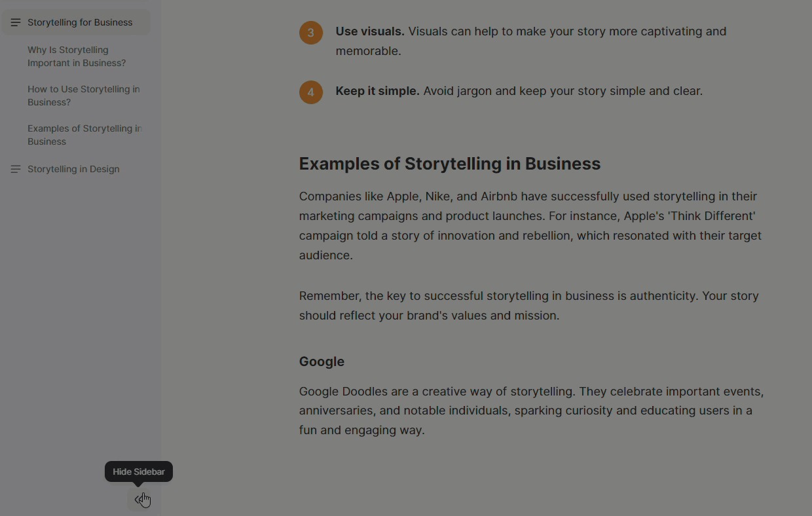Select Examples of Storytelling in Business in sidebar
812x516 pixels.
[x=84, y=135]
